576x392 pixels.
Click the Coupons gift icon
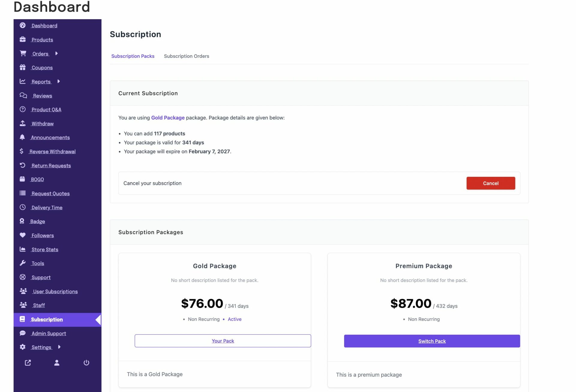click(22, 67)
